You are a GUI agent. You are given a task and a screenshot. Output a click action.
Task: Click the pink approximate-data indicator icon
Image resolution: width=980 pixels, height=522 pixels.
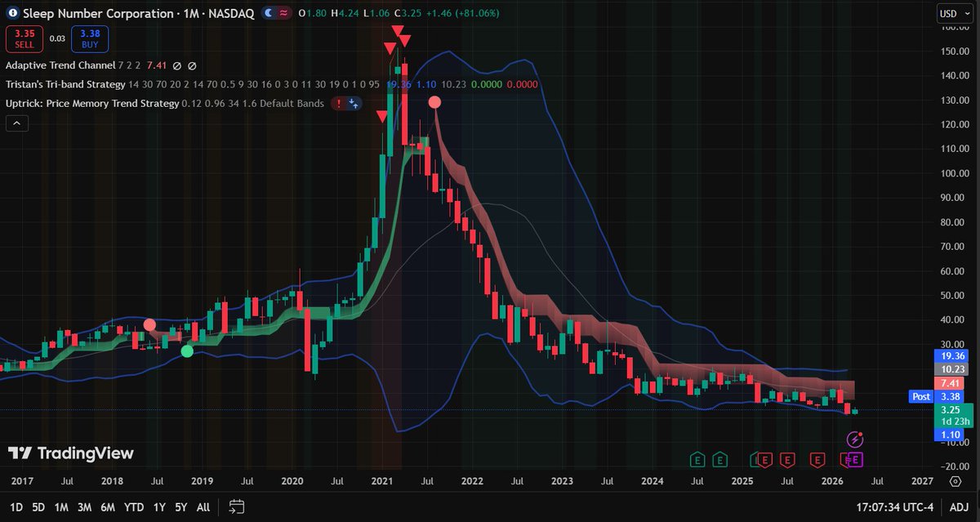coord(283,14)
